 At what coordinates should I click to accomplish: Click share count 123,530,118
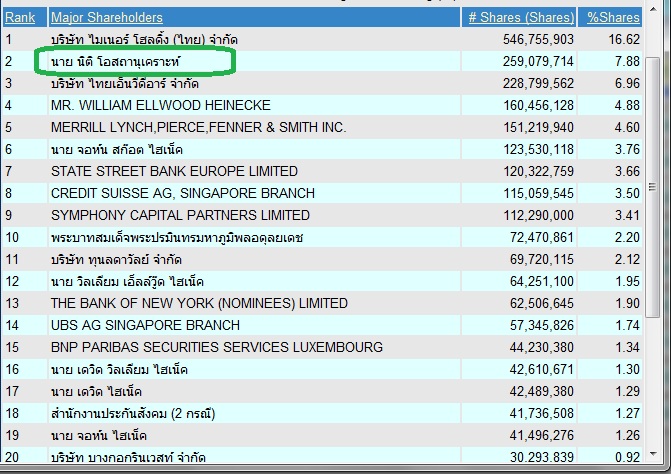(x=538, y=149)
